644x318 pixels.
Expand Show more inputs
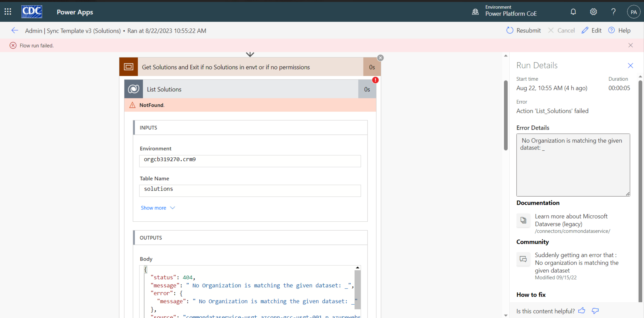coord(158,207)
